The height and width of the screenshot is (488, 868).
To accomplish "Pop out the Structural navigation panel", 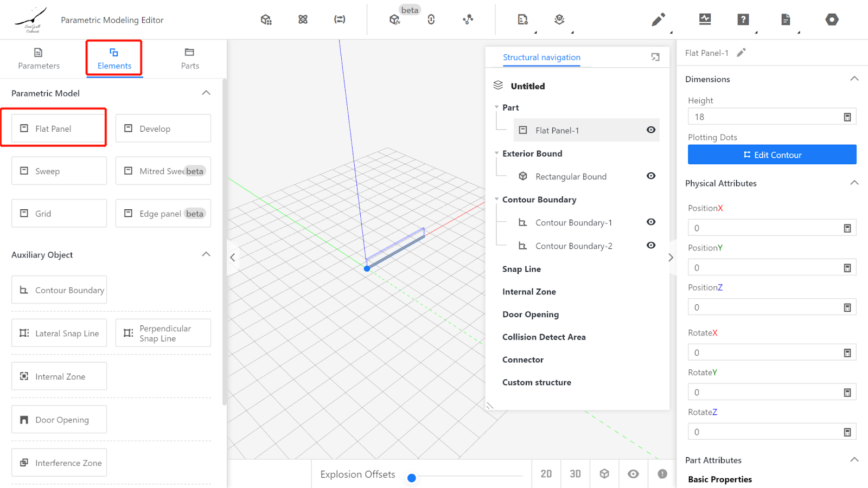I will pos(655,57).
